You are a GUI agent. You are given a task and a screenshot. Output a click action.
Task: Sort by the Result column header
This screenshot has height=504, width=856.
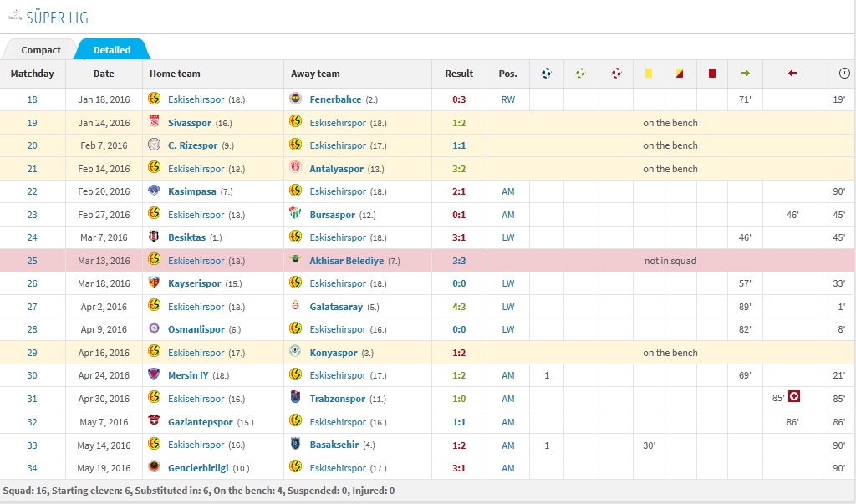tap(459, 74)
